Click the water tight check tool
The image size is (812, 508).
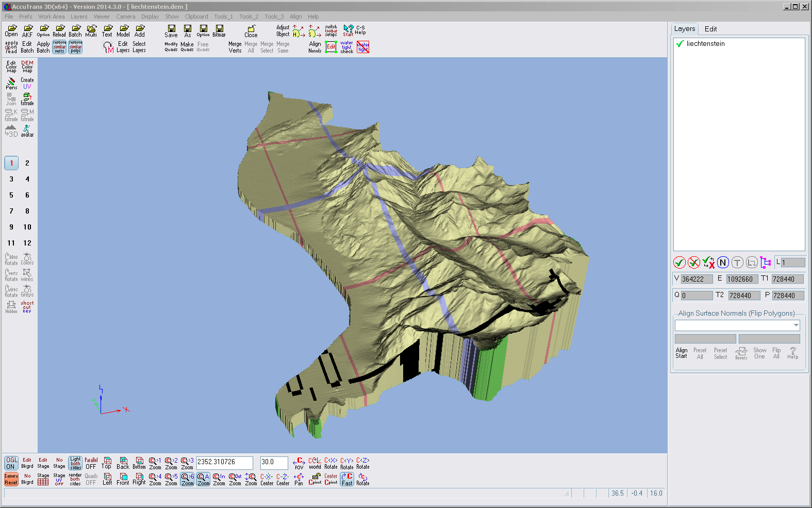(x=347, y=47)
